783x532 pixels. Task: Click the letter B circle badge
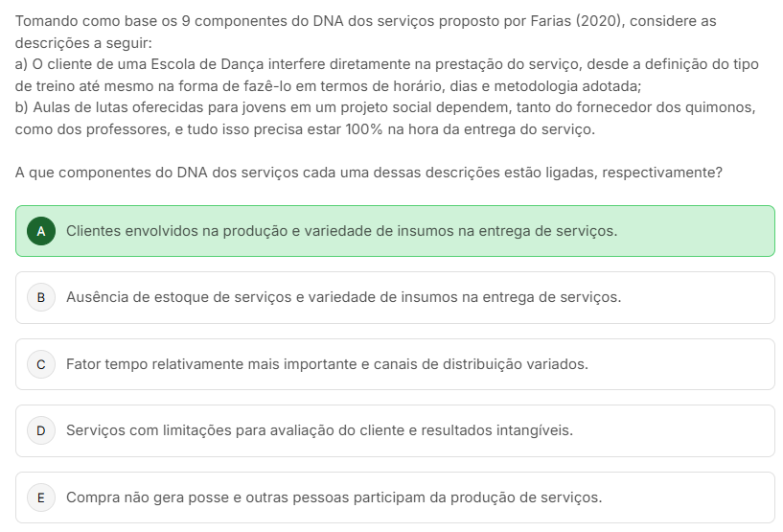tap(40, 297)
